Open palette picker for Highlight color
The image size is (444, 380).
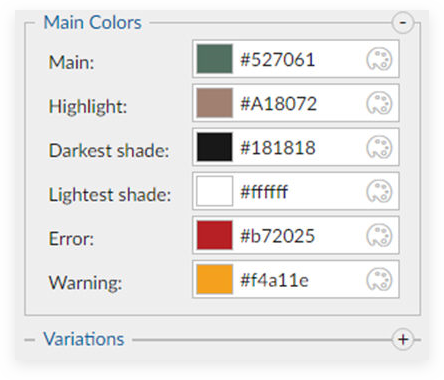tap(379, 103)
